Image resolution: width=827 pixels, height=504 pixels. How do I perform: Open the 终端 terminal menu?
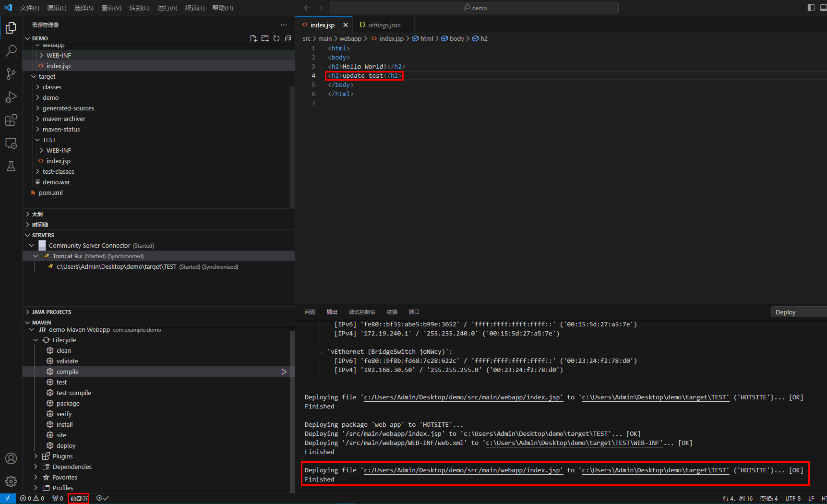pyautogui.click(x=194, y=8)
